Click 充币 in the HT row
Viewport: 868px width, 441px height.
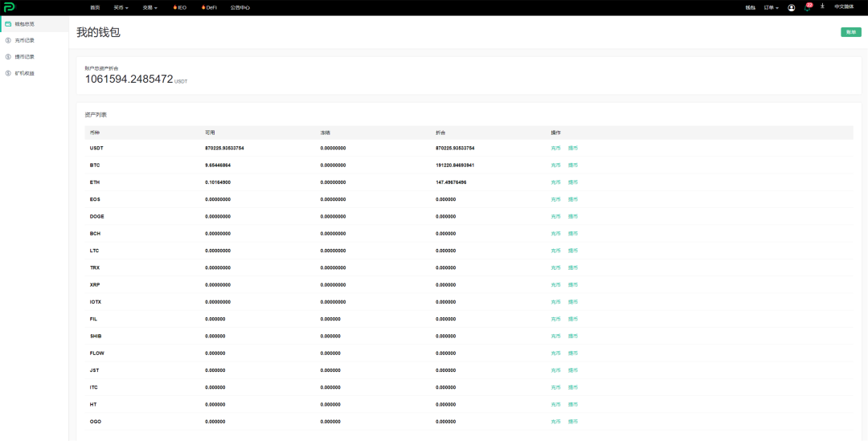pyautogui.click(x=556, y=405)
